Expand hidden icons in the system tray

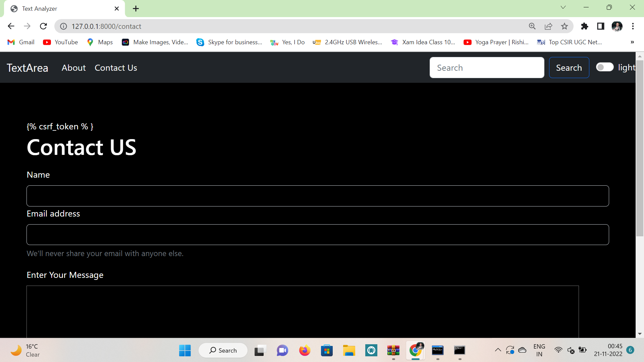498,350
